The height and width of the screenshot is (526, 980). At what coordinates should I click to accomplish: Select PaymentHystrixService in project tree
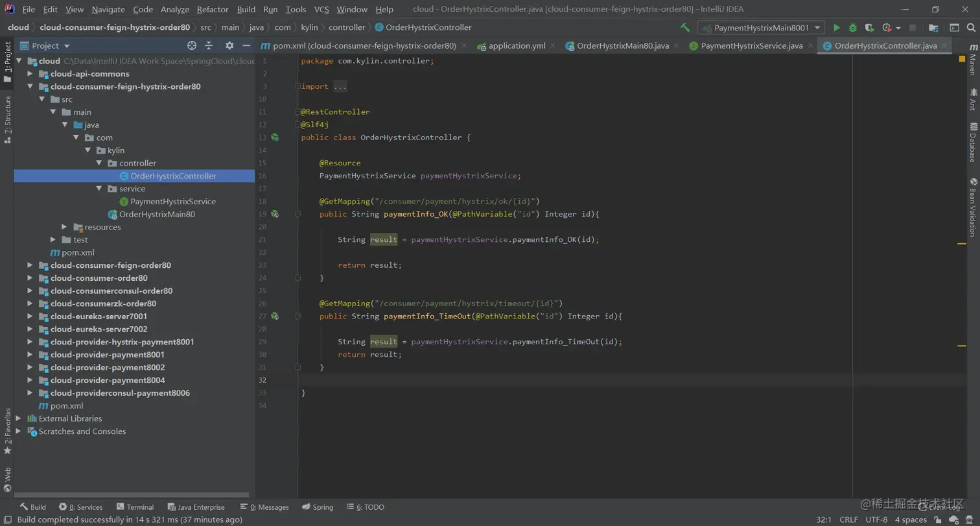(x=172, y=202)
